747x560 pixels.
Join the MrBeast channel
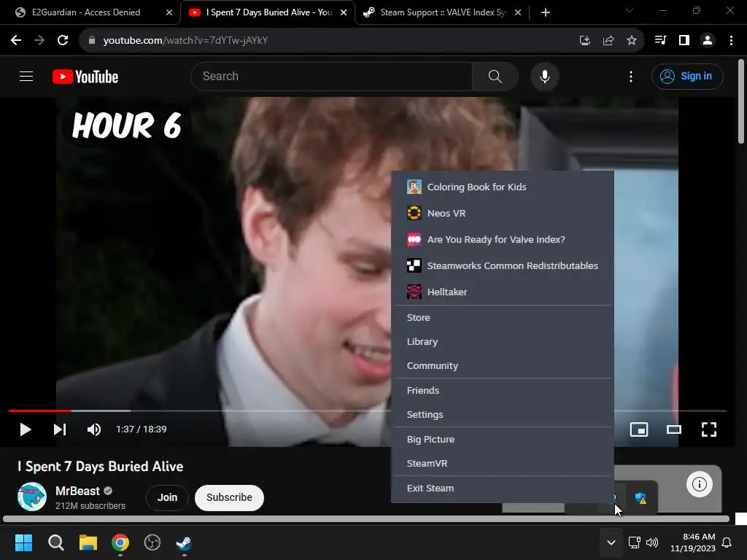[x=167, y=497]
